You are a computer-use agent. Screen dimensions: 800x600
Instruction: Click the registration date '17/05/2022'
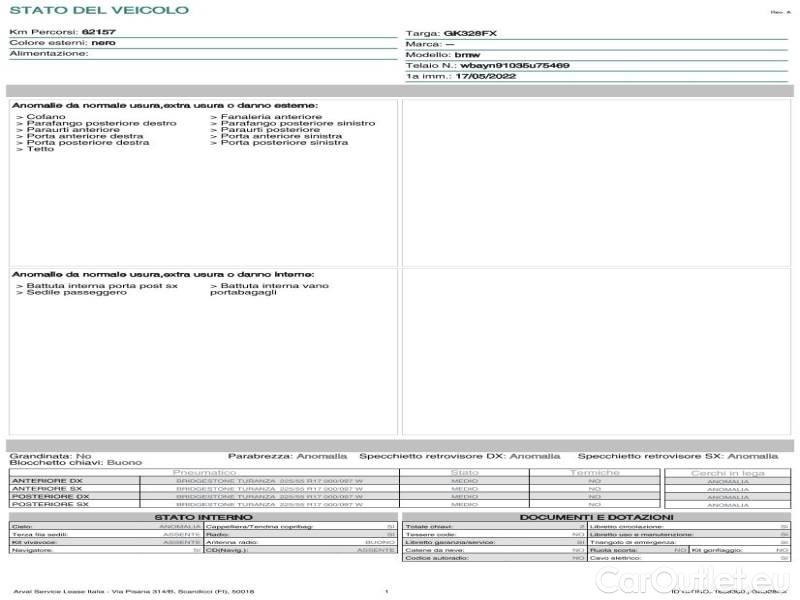486,77
